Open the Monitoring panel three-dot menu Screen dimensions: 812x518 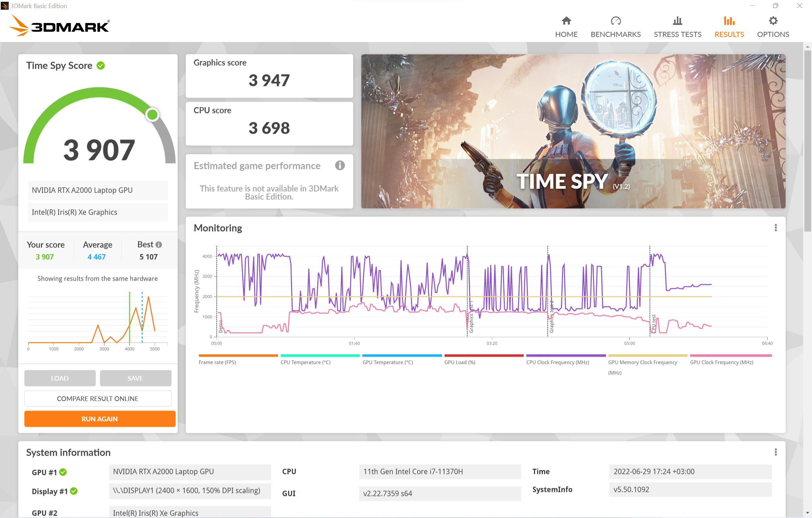(x=775, y=228)
